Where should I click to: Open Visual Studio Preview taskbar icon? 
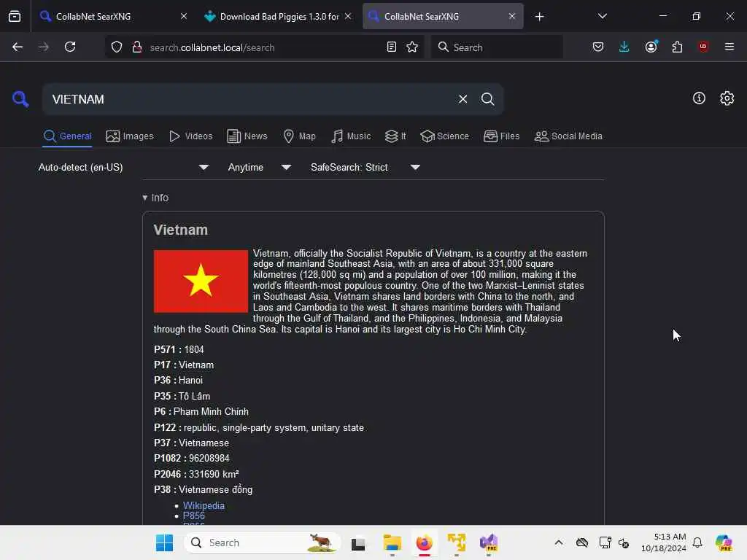pyautogui.click(x=488, y=542)
